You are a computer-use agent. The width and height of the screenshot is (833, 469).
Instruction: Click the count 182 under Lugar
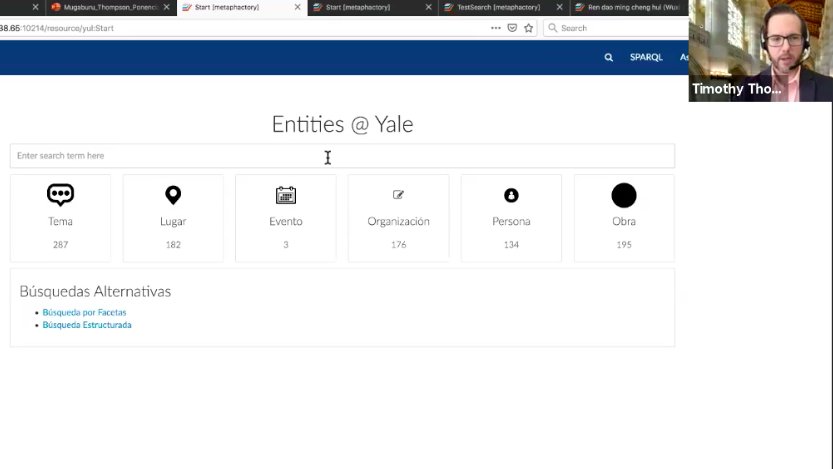click(x=173, y=245)
